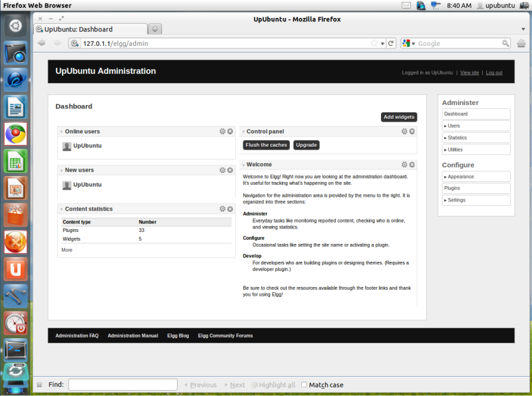Bookmark this page with the star

(374, 43)
